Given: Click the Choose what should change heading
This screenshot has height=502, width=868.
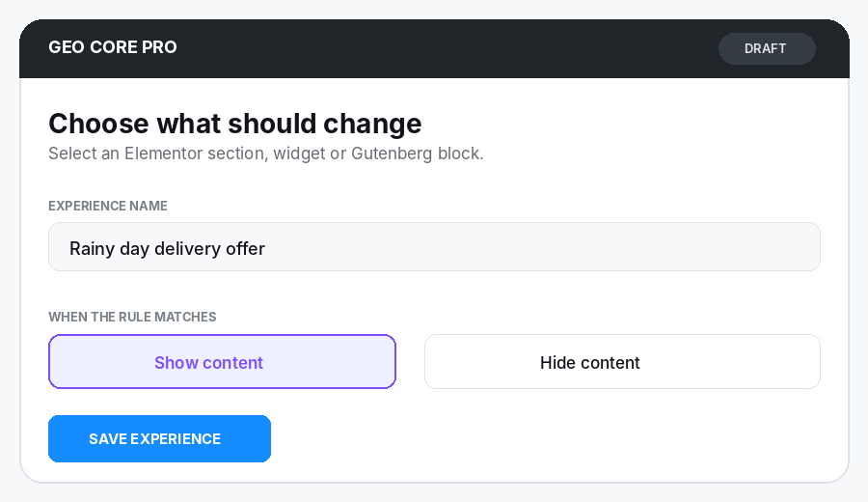Looking at the screenshot, I should pyautogui.click(x=235, y=123).
